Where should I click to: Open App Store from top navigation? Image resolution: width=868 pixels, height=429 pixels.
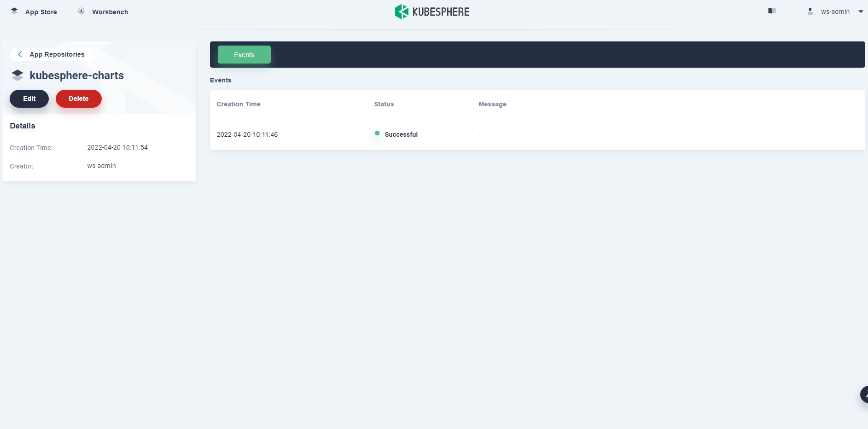pos(41,12)
